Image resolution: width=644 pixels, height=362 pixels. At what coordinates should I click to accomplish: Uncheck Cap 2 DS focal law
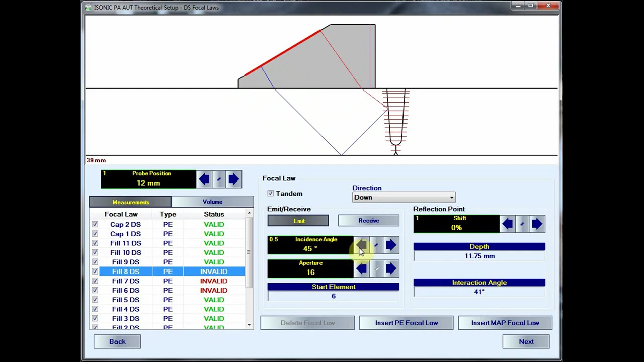95,224
